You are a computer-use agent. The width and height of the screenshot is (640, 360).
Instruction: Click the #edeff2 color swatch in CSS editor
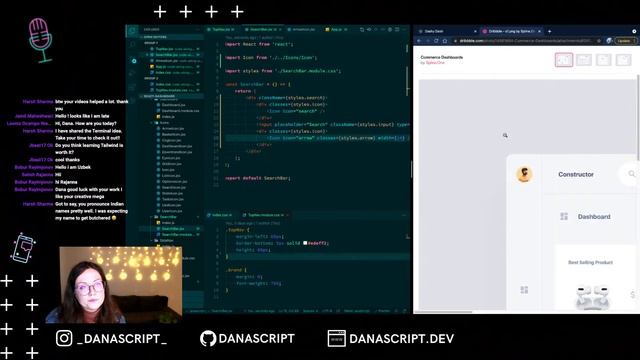pos(305,243)
